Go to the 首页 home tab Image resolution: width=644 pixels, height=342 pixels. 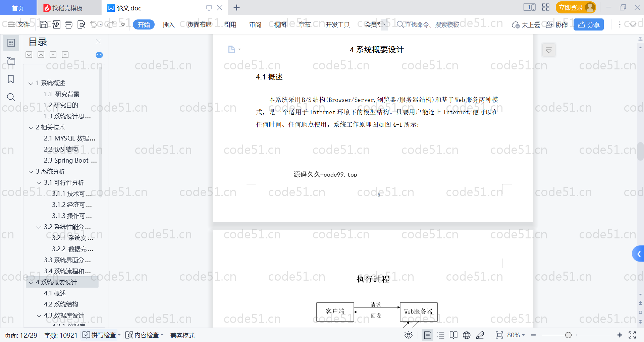coord(18,8)
